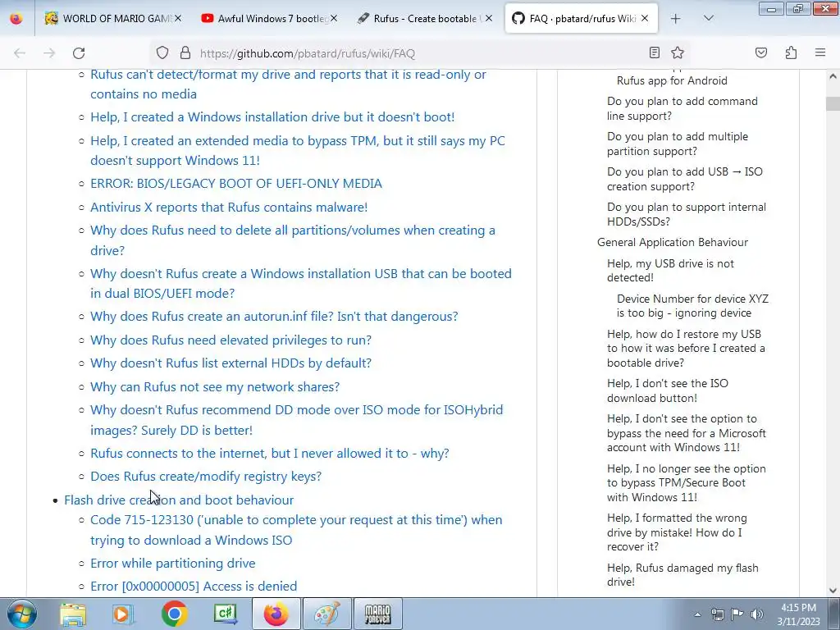This screenshot has height=630, width=840.
Task: Open sidebar 'Help, I formatted the wrong drive by mistake!'
Action: coord(677,532)
